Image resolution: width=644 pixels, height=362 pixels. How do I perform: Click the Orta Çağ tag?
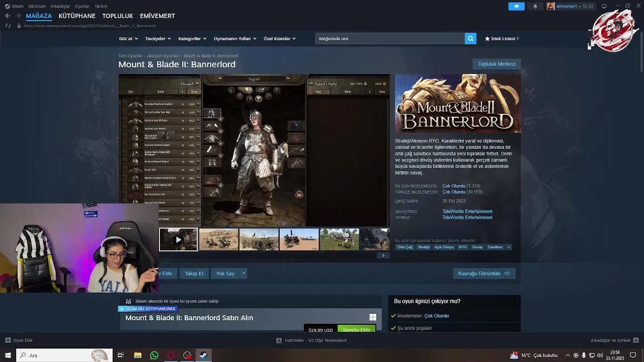405,247
